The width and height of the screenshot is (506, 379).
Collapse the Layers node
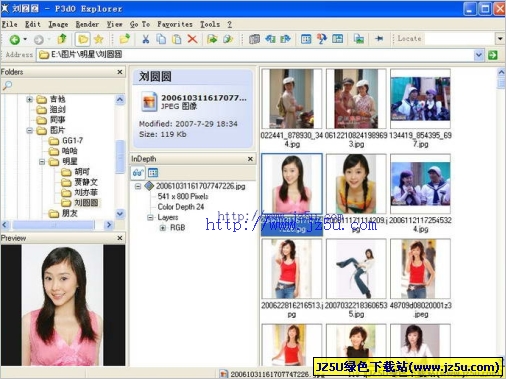click(x=150, y=217)
